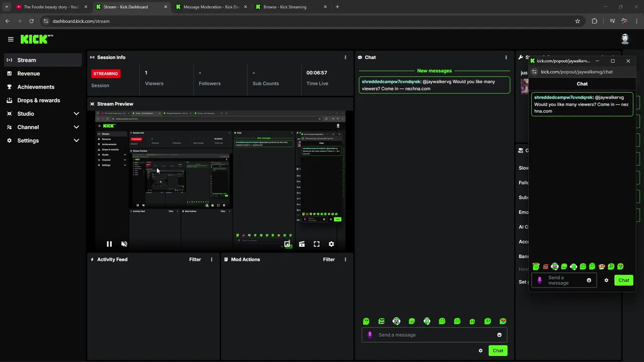Close the Browse - Kick Streaming tab
644x362 pixels.
click(x=325, y=7)
